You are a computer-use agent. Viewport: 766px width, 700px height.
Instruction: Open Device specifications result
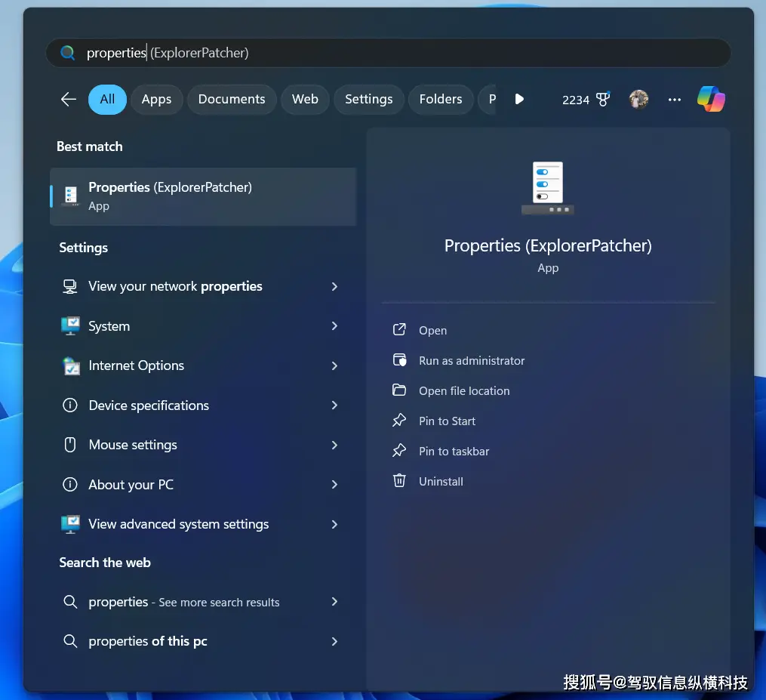(x=203, y=406)
